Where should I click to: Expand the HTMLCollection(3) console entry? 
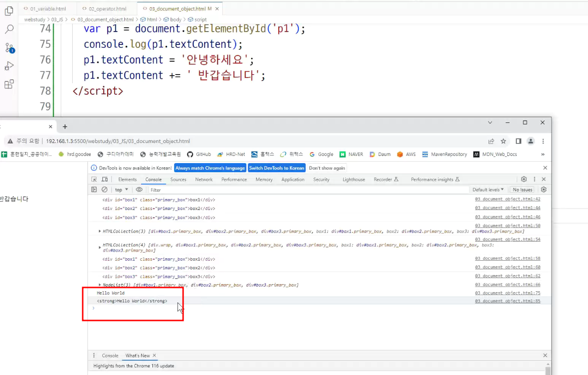pos(99,232)
